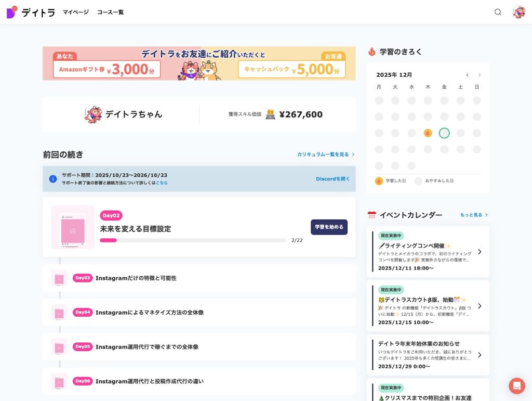532x401 pixels.
Task: Click the event calendar icon
Action: click(x=371, y=215)
